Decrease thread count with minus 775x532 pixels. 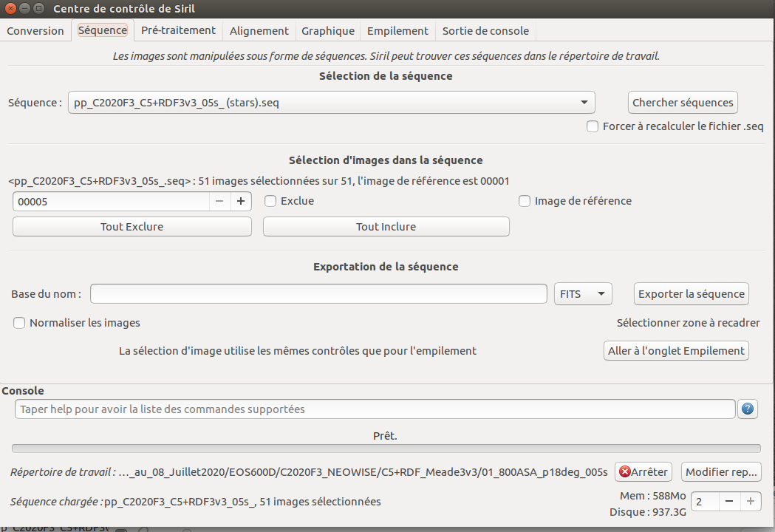click(729, 502)
